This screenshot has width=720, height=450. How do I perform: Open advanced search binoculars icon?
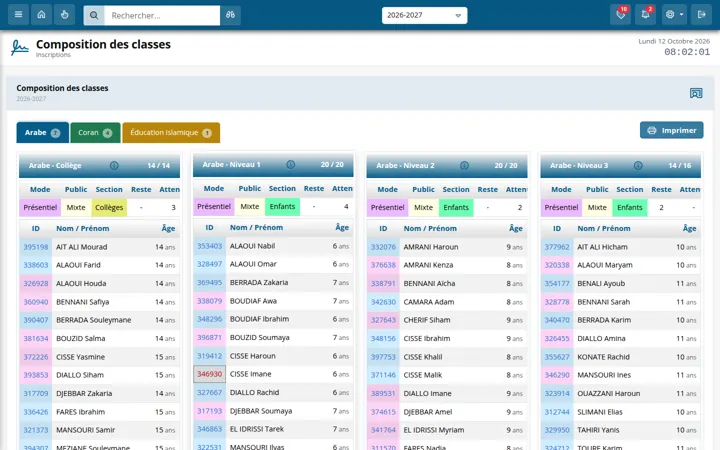[x=231, y=15]
